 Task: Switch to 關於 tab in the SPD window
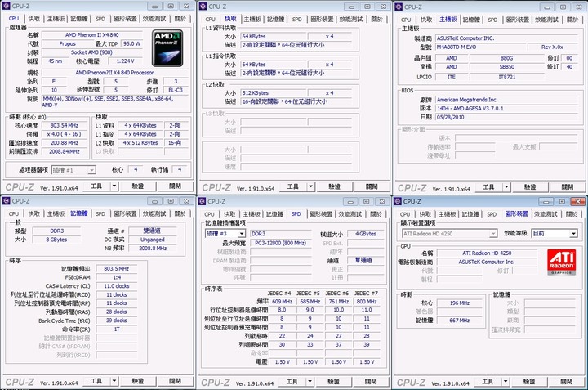coord(376,214)
